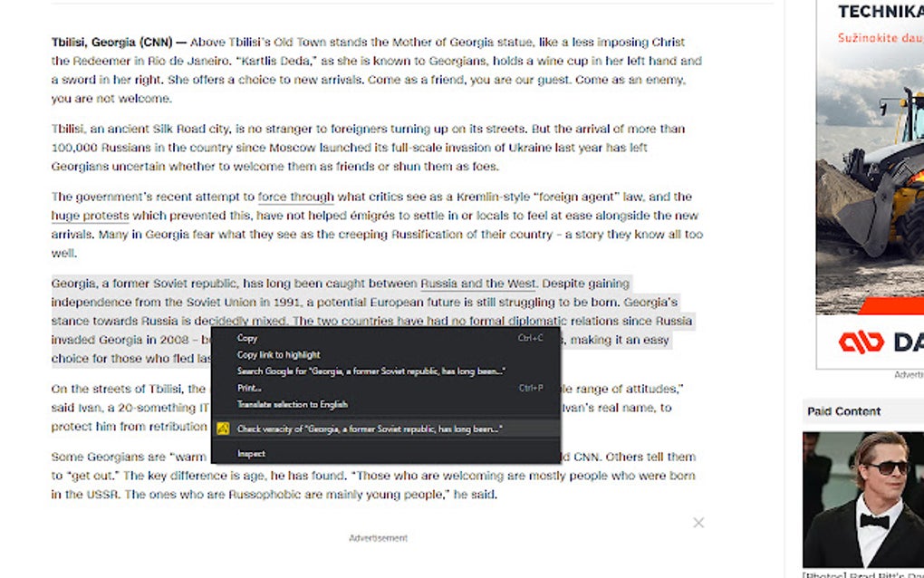Open the Brad Pitt paid content thumbnail
This screenshot has width=924, height=578.
(x=861, y=497)
